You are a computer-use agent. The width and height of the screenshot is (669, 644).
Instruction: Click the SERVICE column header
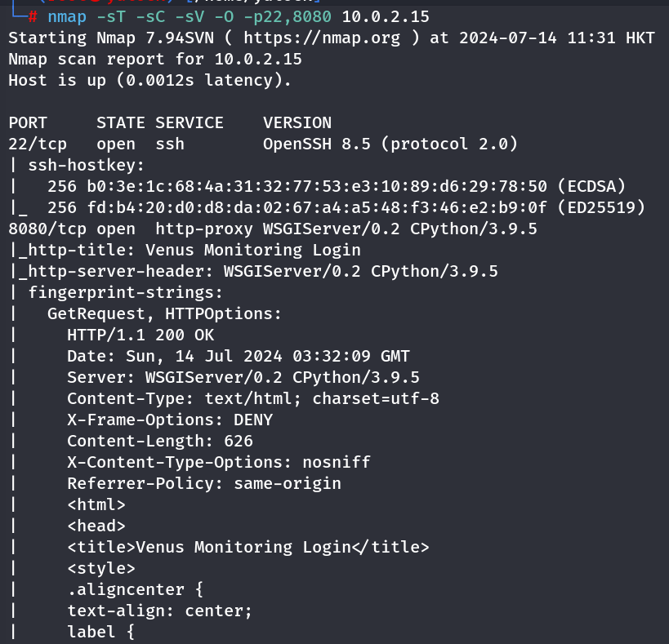point(189,122)
